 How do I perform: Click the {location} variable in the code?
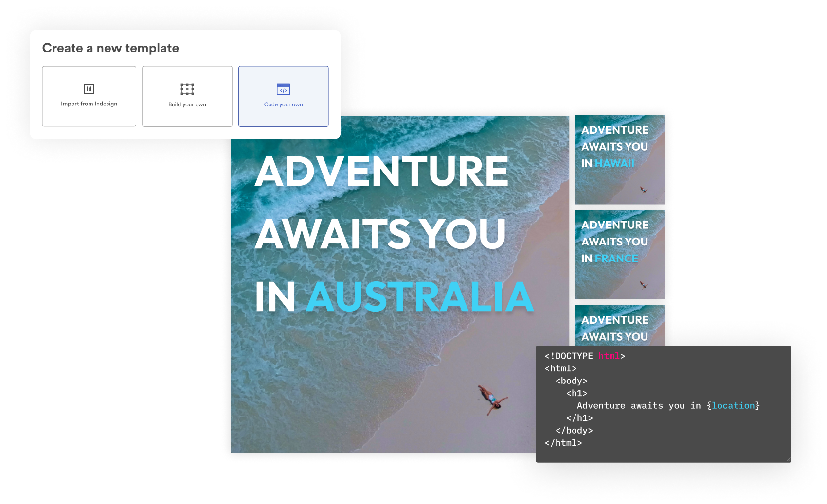click(x=733, y=406)
